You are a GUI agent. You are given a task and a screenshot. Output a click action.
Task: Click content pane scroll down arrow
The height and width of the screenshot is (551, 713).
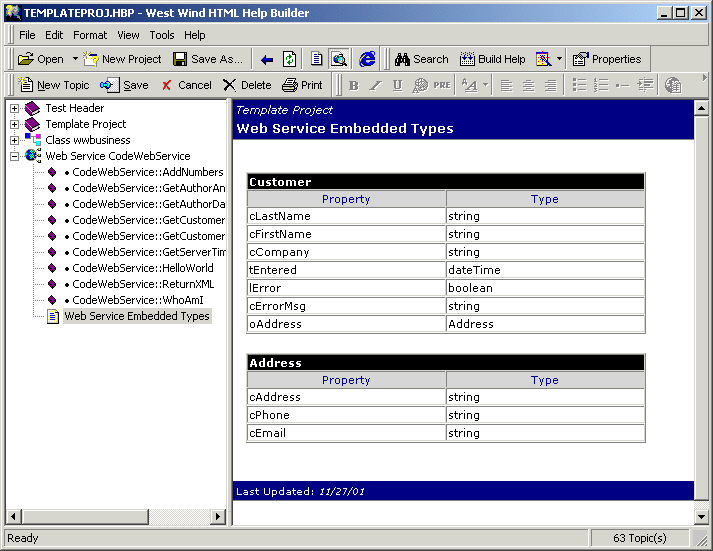(701, 516)
